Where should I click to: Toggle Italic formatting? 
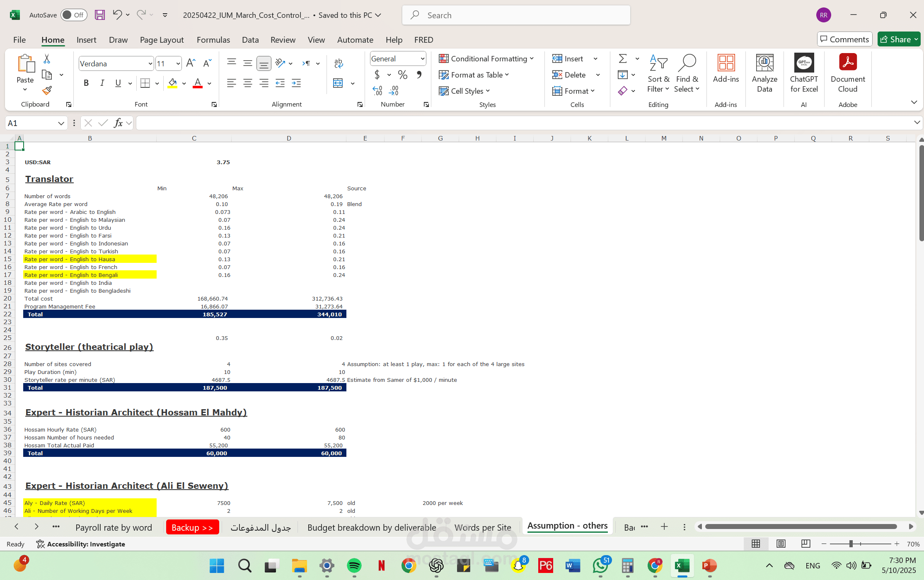pyautogui.click(x=102, y=83)
